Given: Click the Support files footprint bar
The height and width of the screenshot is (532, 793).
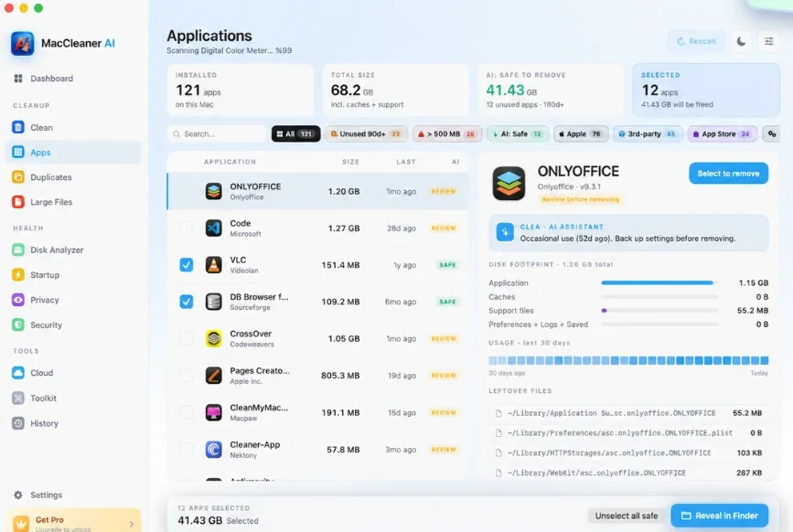Looking at the screenshot, I should click(x=659, y=310).
